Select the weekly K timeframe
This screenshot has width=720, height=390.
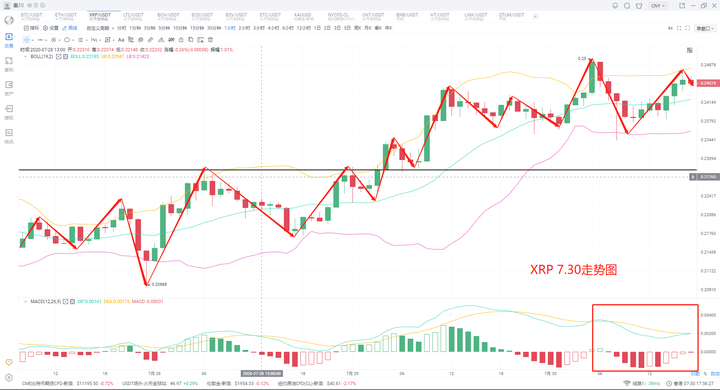[358, 28]
